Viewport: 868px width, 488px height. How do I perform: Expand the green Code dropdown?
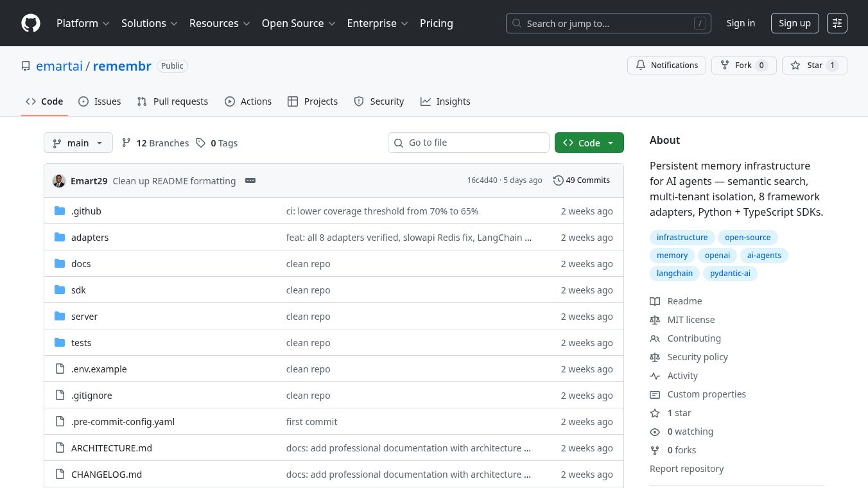point(589,143)
